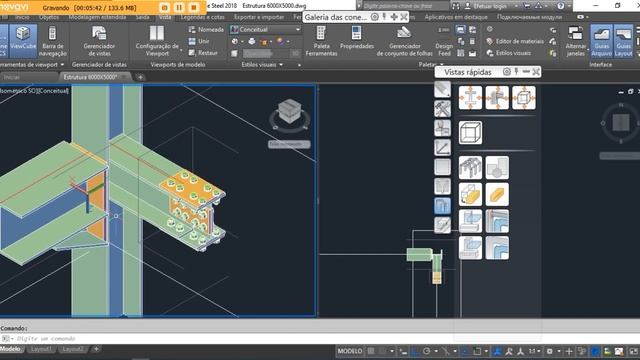Click the wireframe cube view icon

click(x=470, y=132)
